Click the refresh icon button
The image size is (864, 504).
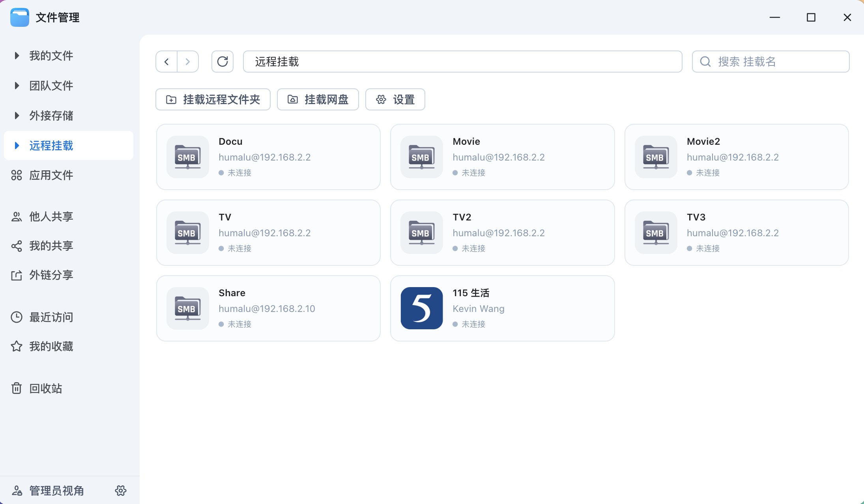coord(223,62)
